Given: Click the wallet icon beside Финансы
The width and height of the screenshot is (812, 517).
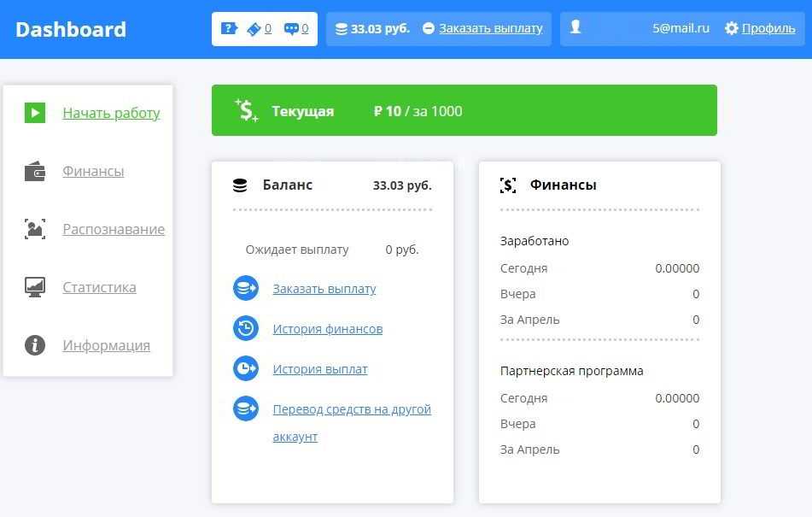Looking at the screenshot, I should pos(35,172).
